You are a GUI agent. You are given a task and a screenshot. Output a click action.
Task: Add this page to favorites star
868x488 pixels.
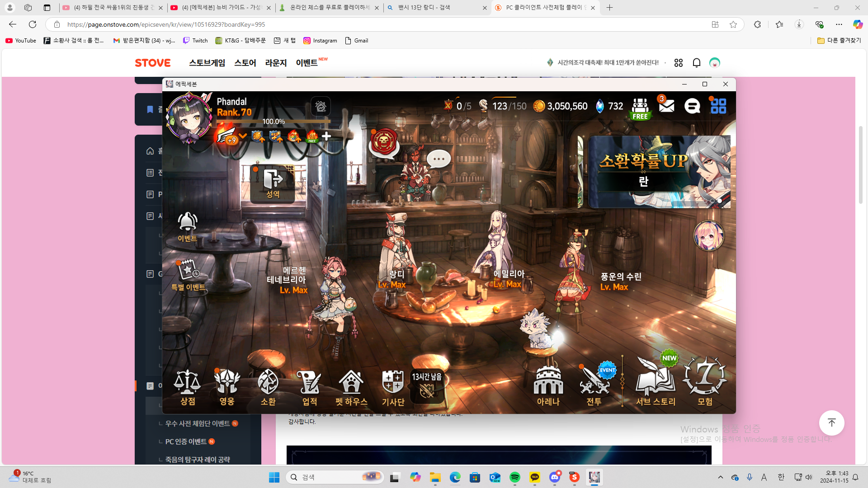(x=733, y=24)
